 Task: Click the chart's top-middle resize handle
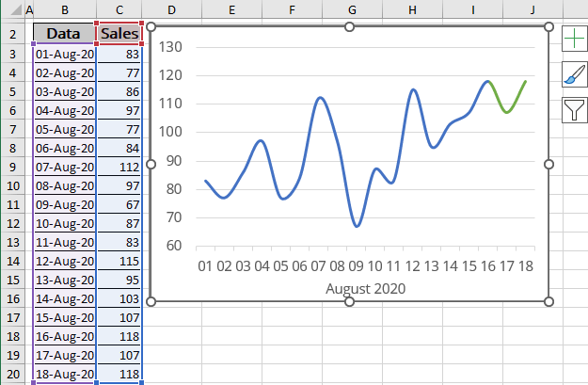(x=349, y=26)
